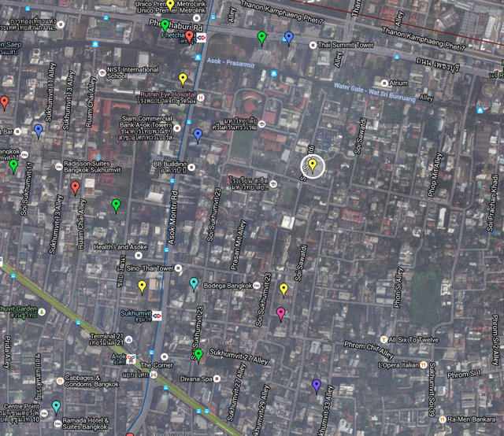Select the Health Land Asoke marker
Screen dimensions: 504x436
[139, 256]
